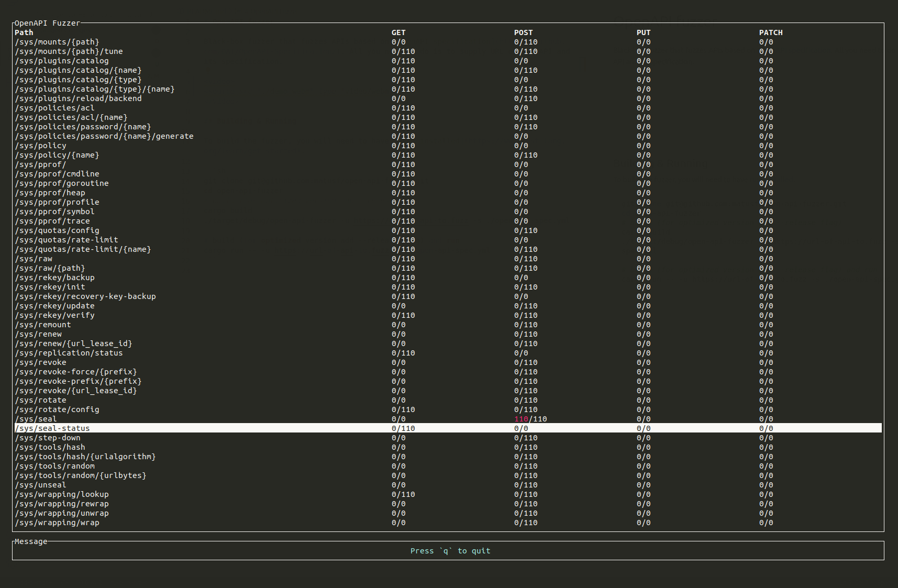Select /sys/plugins/catalog path entry

(x=62, y=61)
